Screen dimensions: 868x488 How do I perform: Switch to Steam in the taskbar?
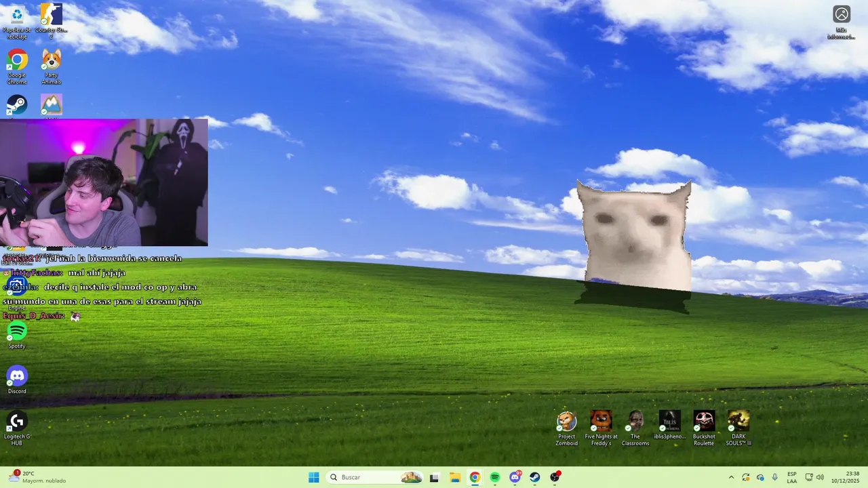[535, 477]
